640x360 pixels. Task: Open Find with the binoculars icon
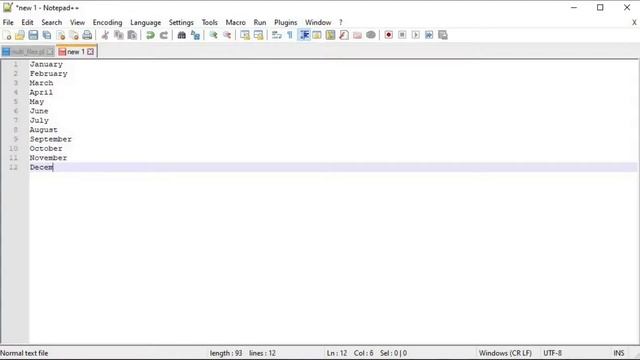pos(182,35)
